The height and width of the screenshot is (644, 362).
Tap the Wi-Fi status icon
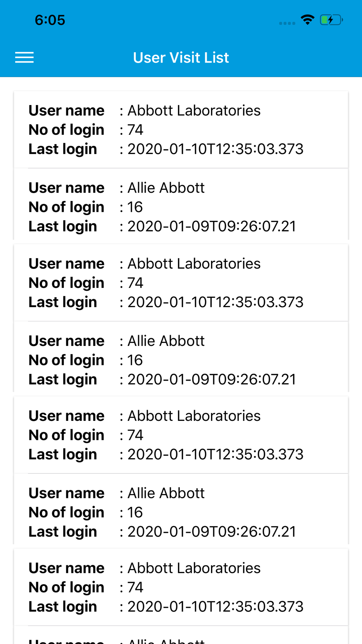point(308,20)
